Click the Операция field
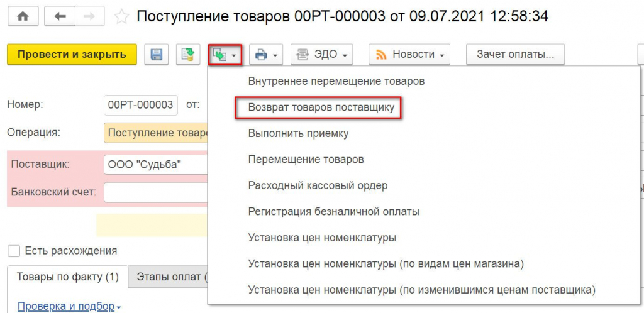 (x=156, y=133)
